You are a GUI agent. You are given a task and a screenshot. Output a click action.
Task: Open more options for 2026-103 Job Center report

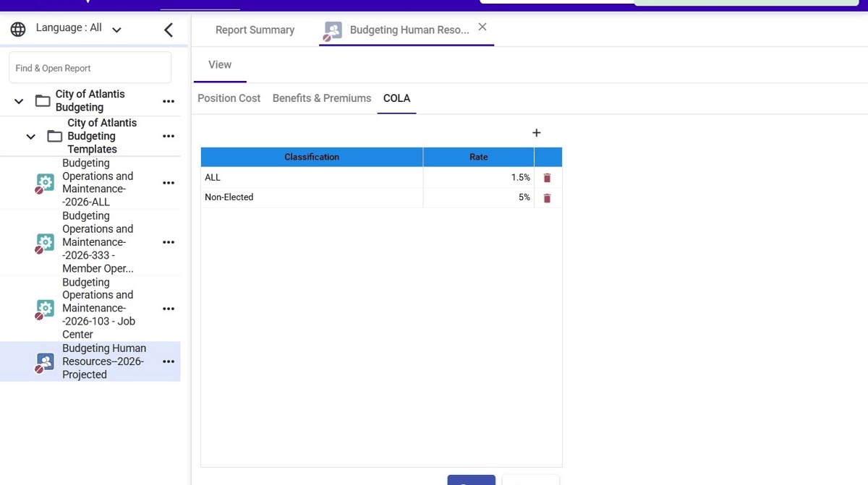(169, 309)
